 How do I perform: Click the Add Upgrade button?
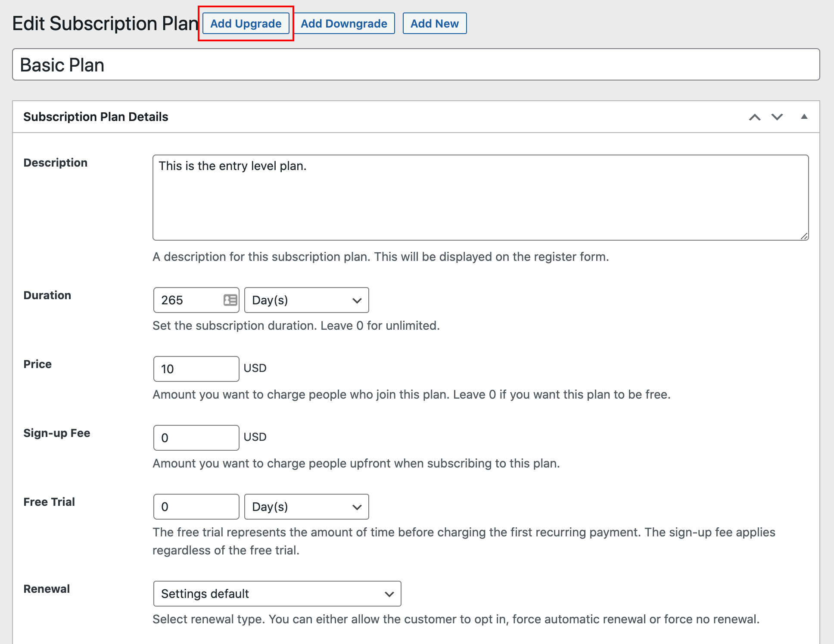click(246, 23)
